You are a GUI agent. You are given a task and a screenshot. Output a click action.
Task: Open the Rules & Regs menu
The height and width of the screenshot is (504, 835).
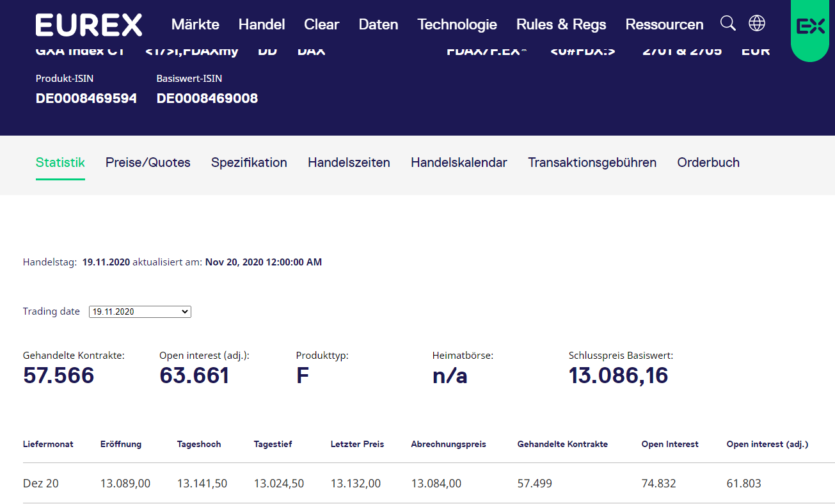[561, 25]
